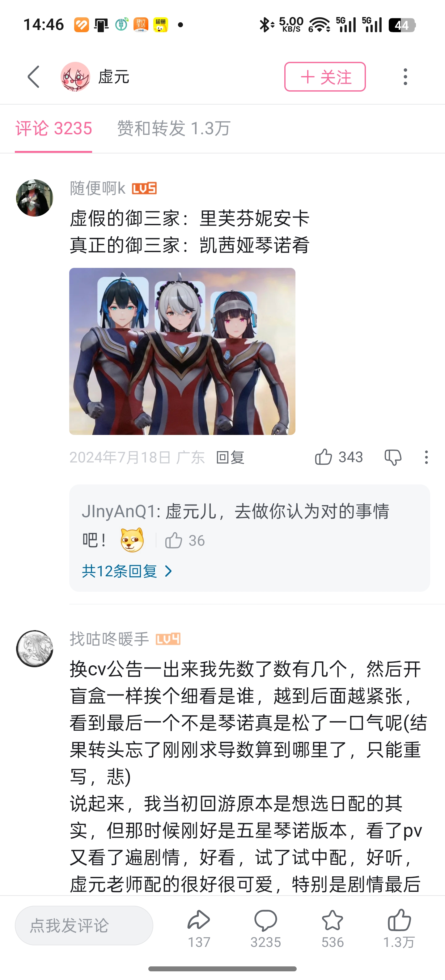The height and width of the screenshot is (980, 445).
Task: Open 虚元's profile avatar in header
Action: pos(75,76)
